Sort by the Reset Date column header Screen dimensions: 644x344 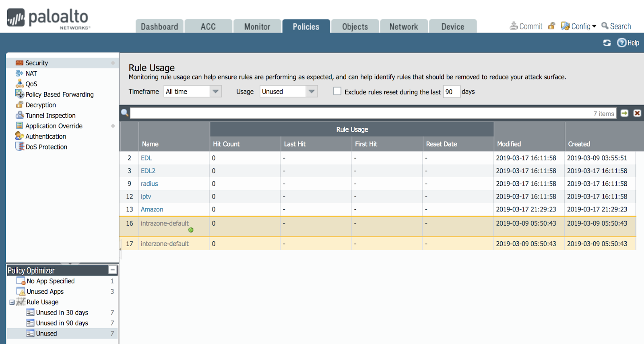coord(458,144)
